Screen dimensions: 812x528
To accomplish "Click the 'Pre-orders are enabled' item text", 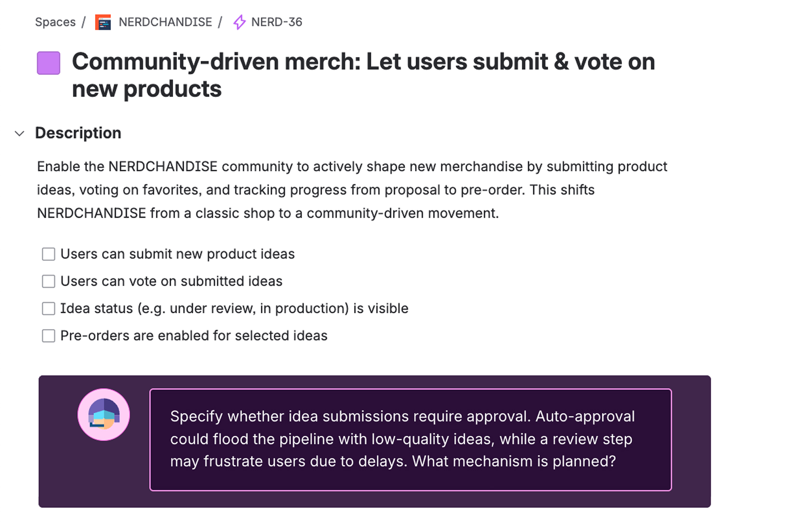I will coord(193,336).
